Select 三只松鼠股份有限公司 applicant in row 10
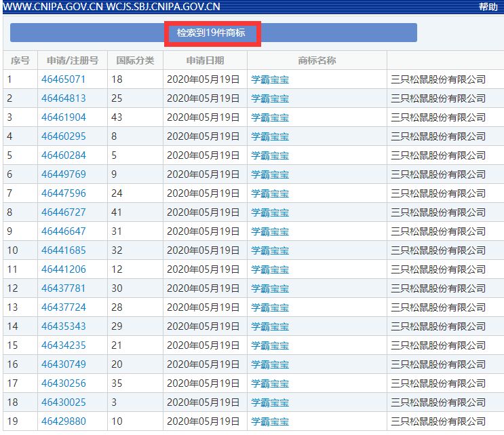Viewport: 504px width, 435px height. click(438, 250)
